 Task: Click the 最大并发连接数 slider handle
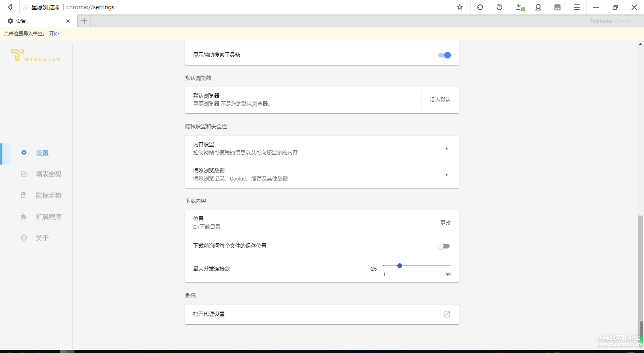click(x=400, y=266)
